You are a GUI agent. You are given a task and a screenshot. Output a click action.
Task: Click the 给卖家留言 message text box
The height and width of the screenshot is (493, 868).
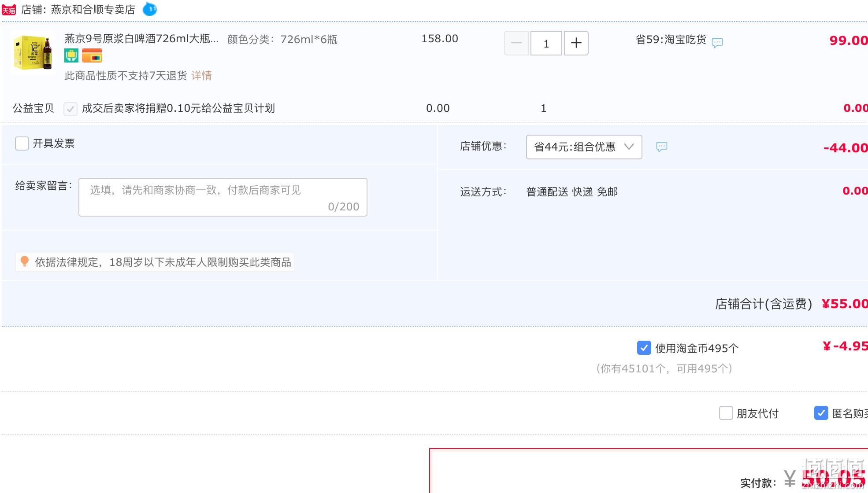click(x=223, y=197)
